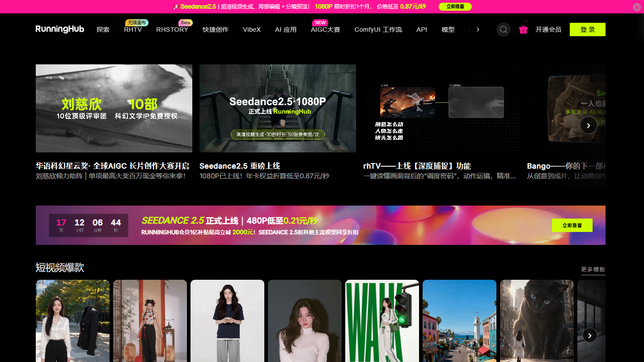This screenshot has width=644, height=362.
Task: Click the countdown timer on the Seedance banner
Action: [89, 225]
